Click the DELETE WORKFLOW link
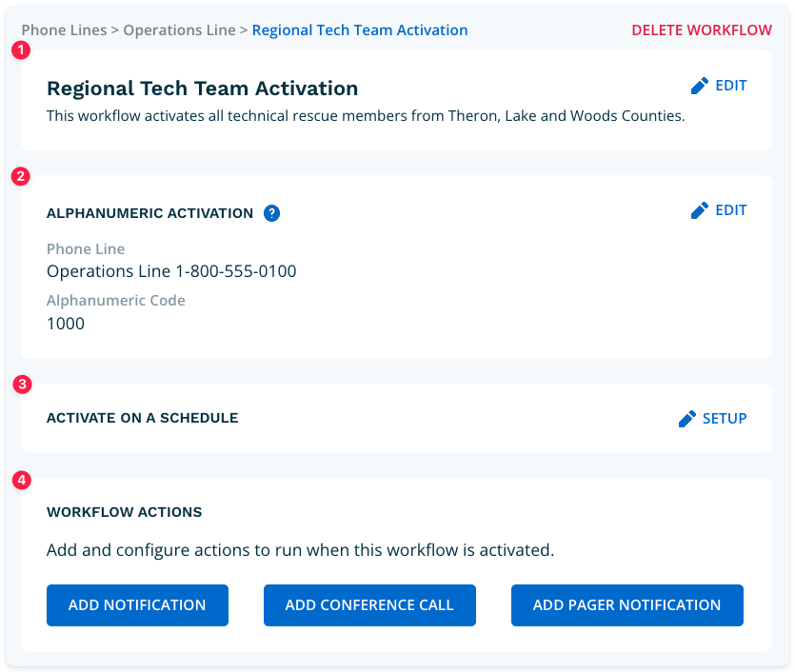 (702, 30)
